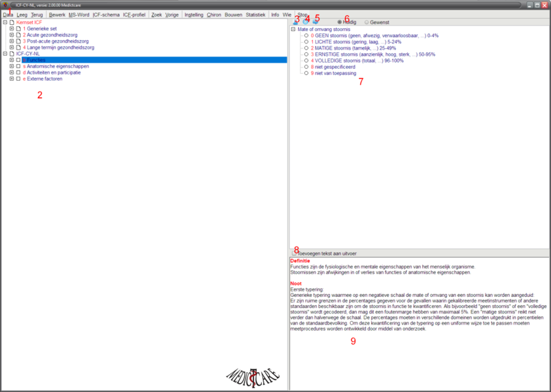Image resolution: width=551 pixels, height=392 pixels.
Task: Click the page icon next to Generieke set
Action: tap(19, 29)
